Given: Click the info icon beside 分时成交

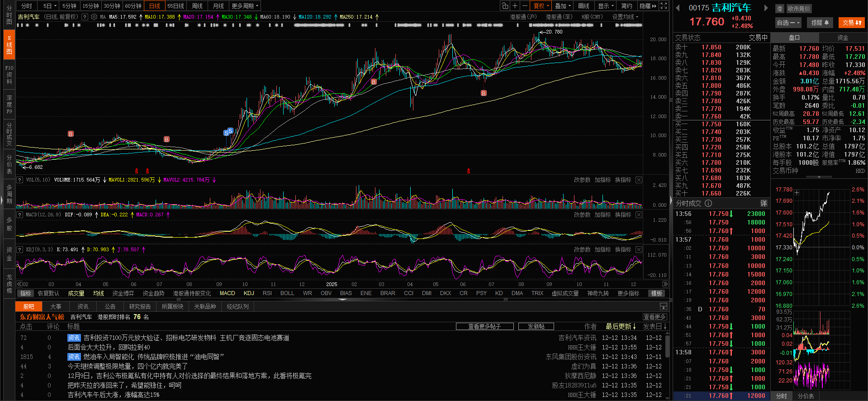Looking at the screenshot, I should (x=708, y=203).
